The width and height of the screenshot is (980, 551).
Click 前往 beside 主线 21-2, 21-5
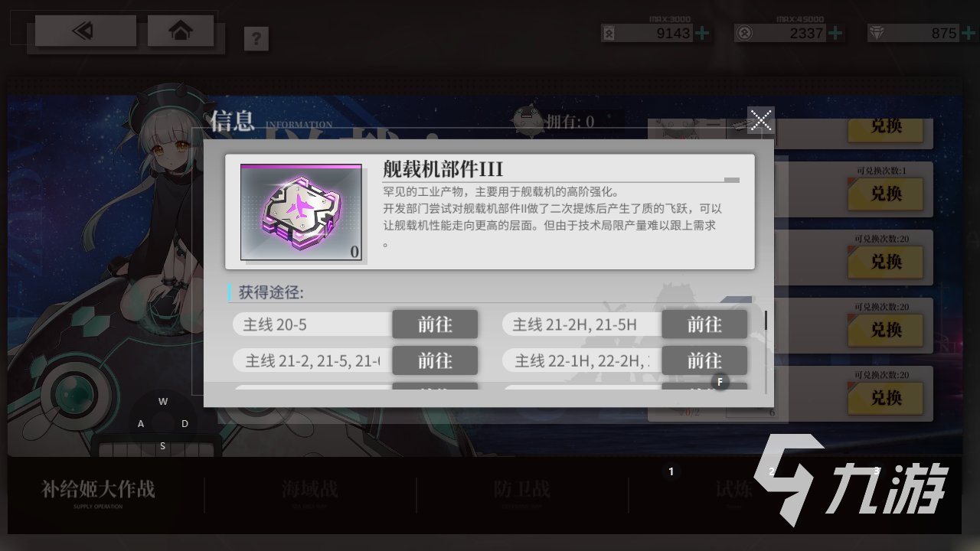tap(435, 360)
